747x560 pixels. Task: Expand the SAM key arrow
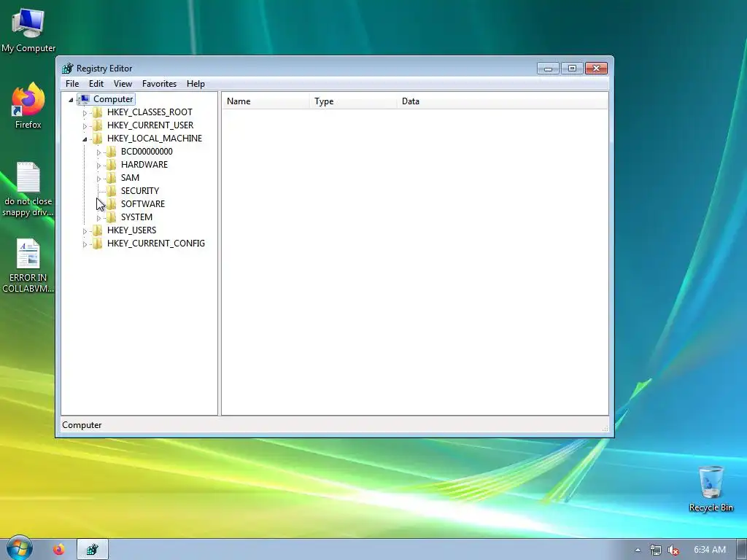pos(98,179)
